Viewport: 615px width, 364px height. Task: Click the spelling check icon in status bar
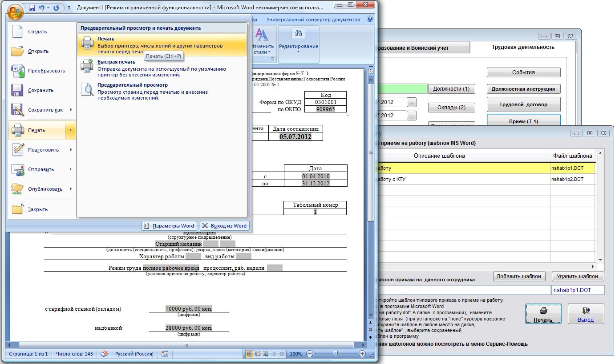(x=105, y=354)
